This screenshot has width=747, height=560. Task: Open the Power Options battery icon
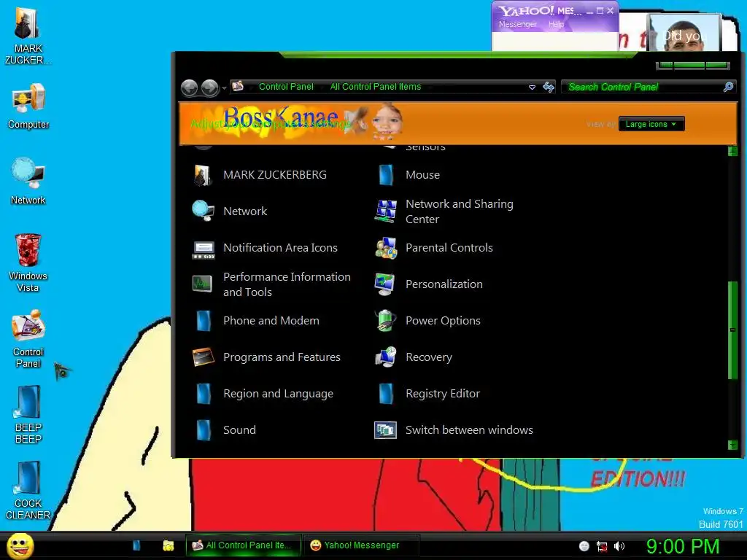click(x=385, y=321)
